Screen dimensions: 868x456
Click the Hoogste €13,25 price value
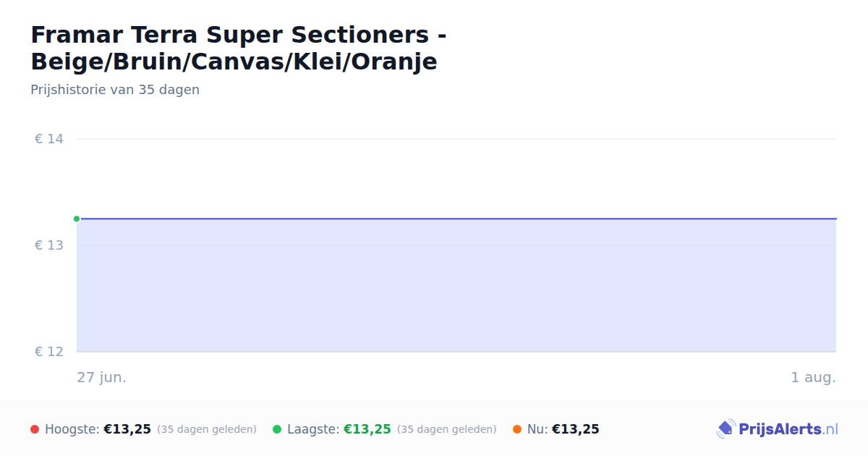pyautogui.click(x=127, y=429)
